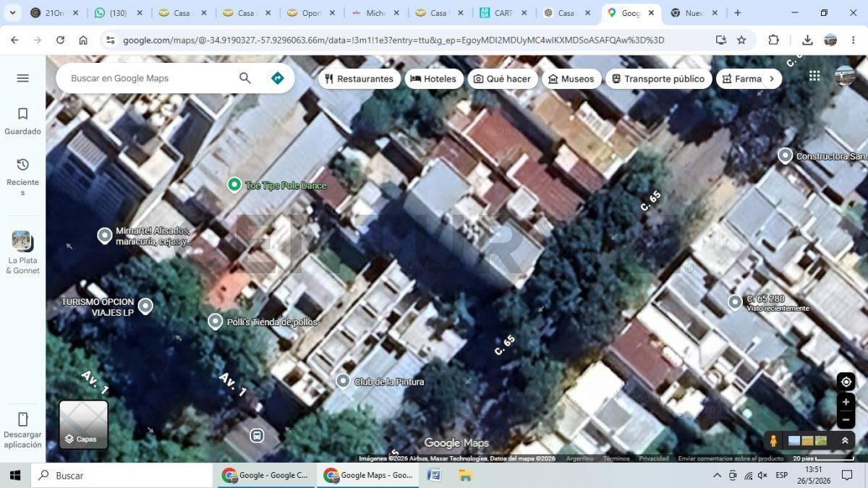
Task: Open the Google apps grid
Action: coord(814,75)
